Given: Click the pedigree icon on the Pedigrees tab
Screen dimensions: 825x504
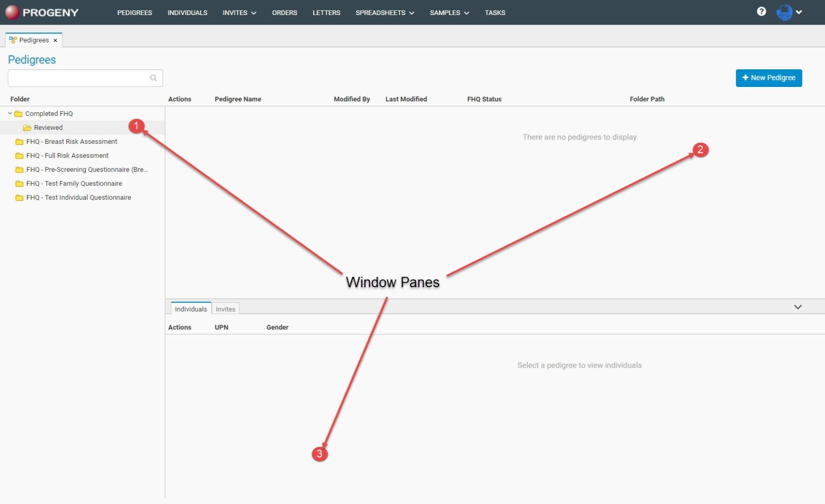Looking at the screenshot, I should point(13,39).
